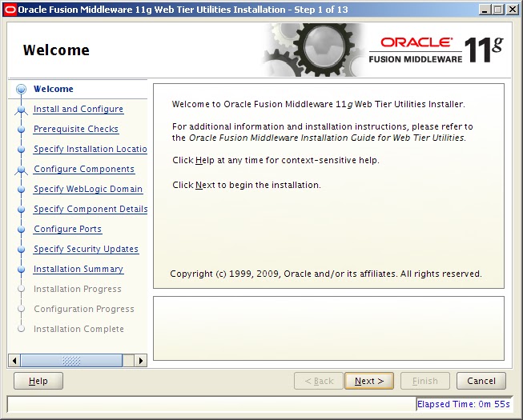Click the Specify Installation Location step dot
Viewport: 523px width, 420px height.
tap(22, 150)
